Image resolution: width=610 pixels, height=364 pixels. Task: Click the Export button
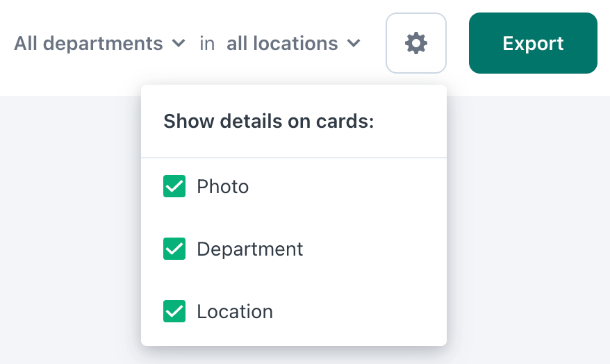pyautogui.click(x=533, y=43)
